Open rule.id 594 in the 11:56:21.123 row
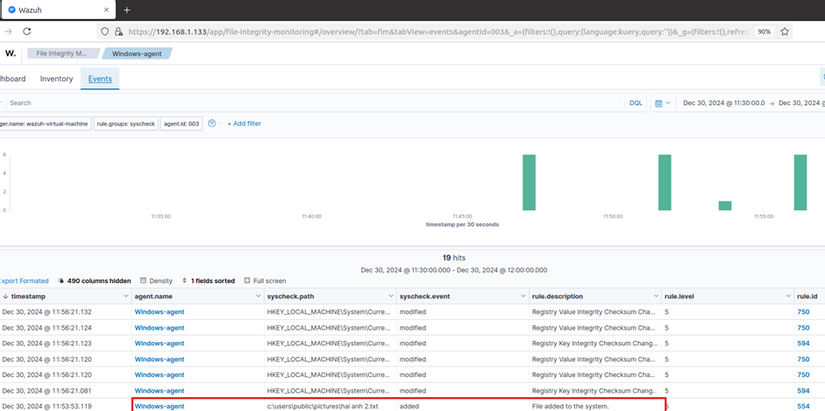Screen dimensions: 825x411 tap(803, 344)
